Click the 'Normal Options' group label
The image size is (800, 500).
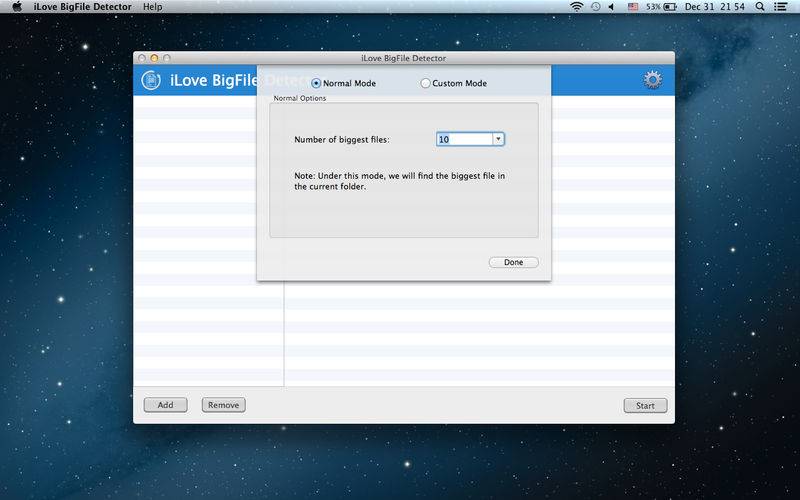coord(299,98)
